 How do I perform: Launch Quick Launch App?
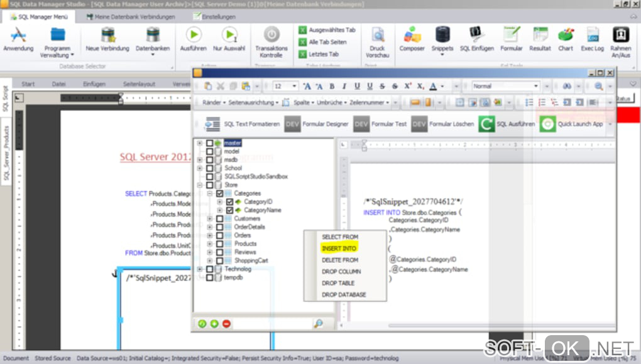(571, 124)
